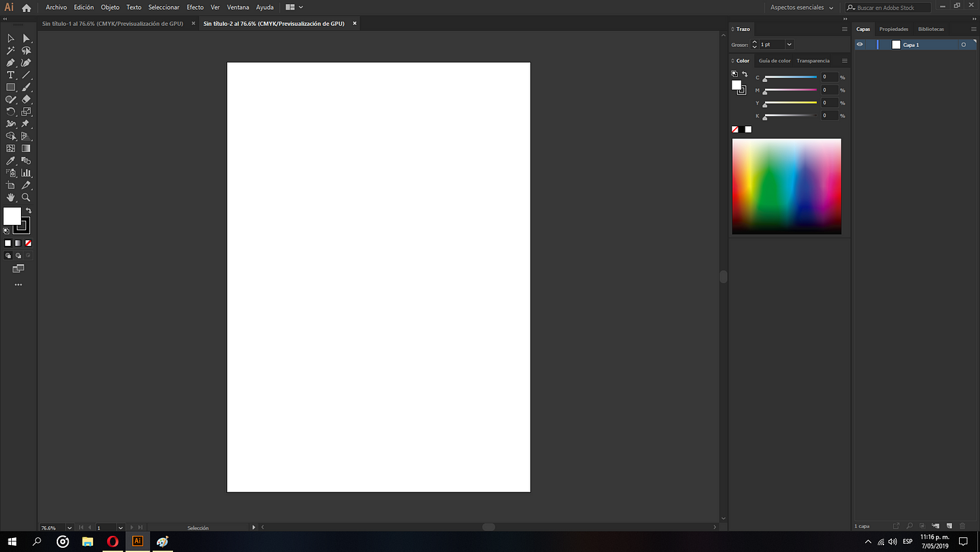Select the Pen tool
This screenshot has height=552, width=980.
10,63
